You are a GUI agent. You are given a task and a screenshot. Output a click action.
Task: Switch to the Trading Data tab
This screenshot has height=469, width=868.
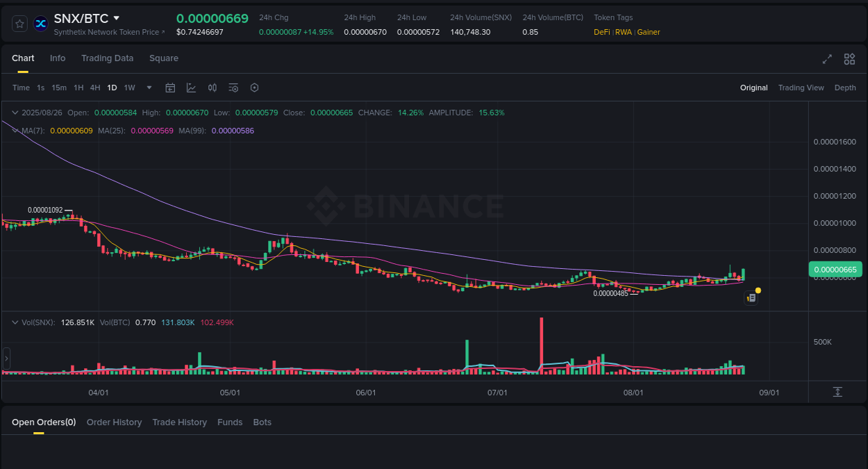pos(107,58)
